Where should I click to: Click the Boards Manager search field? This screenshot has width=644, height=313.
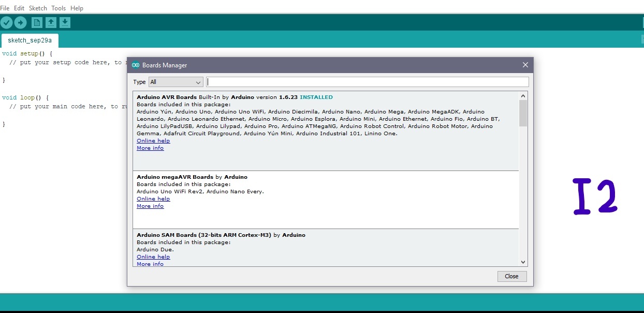pos(368,82)
